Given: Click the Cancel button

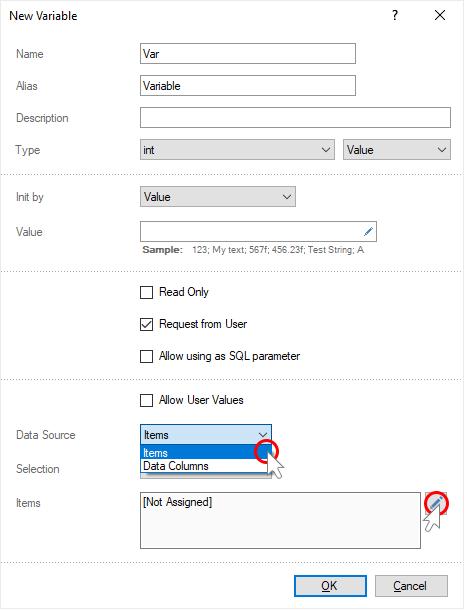Looking at the screenshot, I should coord(411,586).
